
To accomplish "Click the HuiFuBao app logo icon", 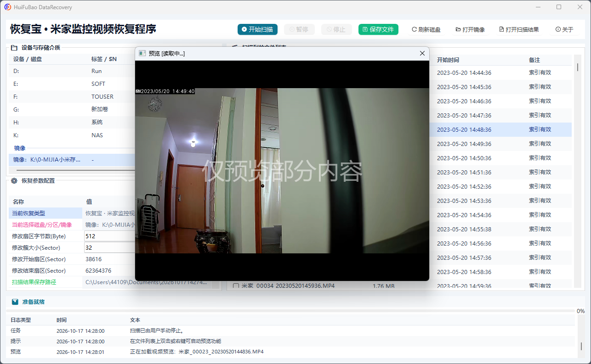I will point(8,7).
